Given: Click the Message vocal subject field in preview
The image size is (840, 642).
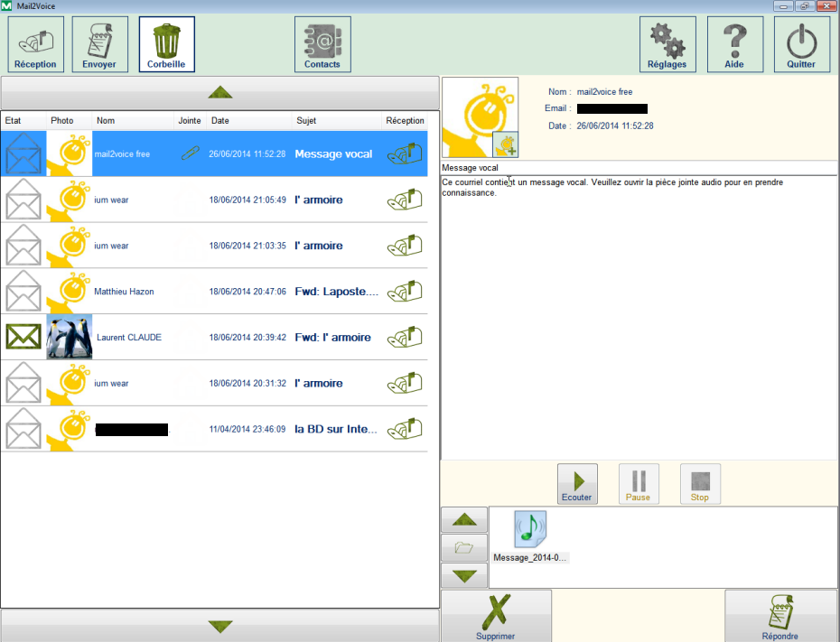Looking at the screenshot, I should [639, 168].
